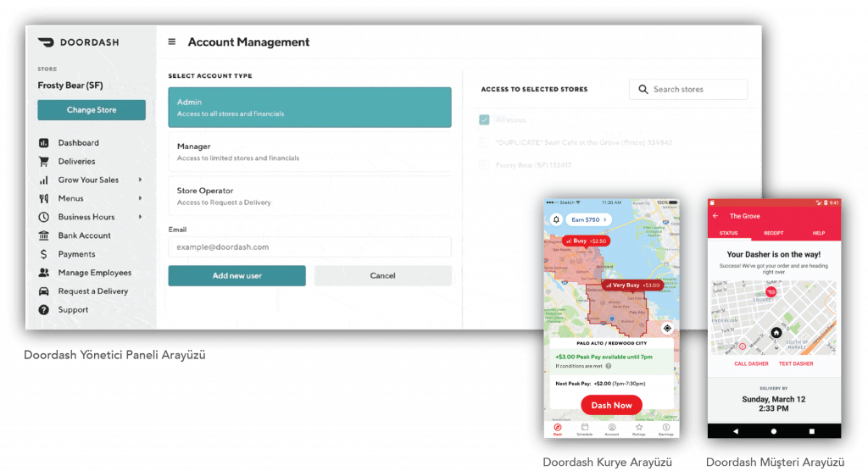This screenshot has height=471, width=868.
Task: Click the Deliveries cart icon
Action: click(x=43, y=162)
